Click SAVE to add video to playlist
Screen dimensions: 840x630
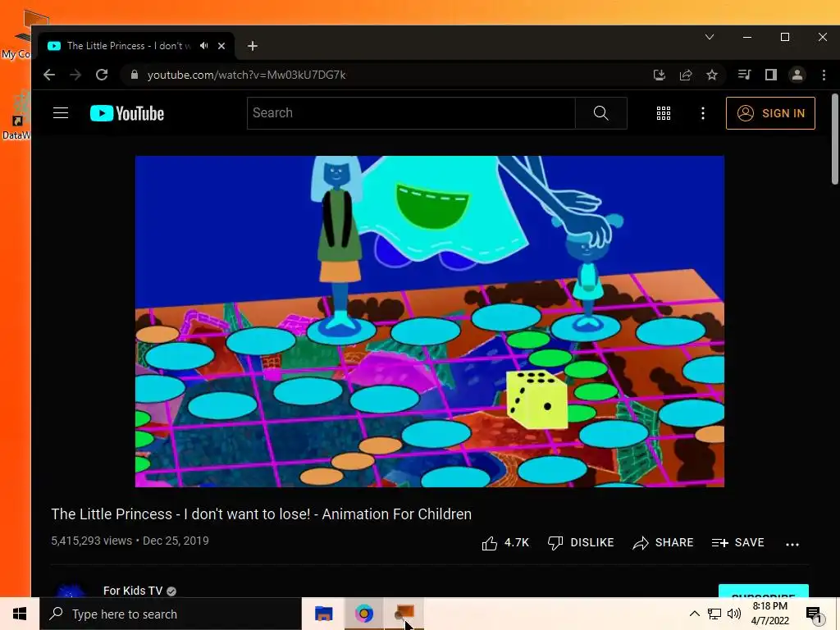coord(737,543)
